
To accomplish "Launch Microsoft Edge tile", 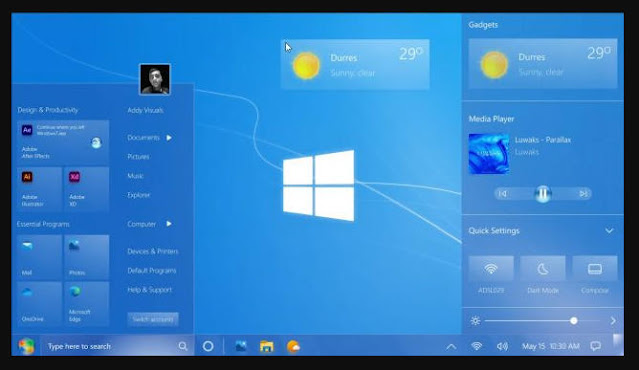I will (86, 304).
